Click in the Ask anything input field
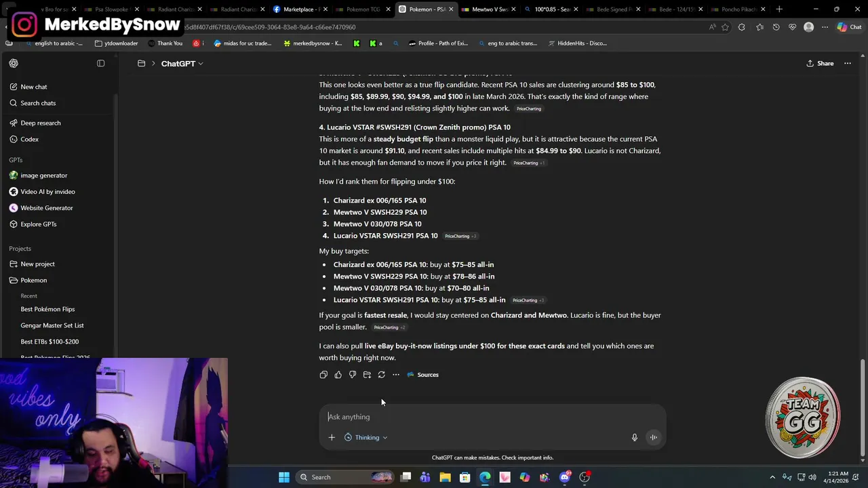Viewport: 868px width, 488px height. pos(492,417)
